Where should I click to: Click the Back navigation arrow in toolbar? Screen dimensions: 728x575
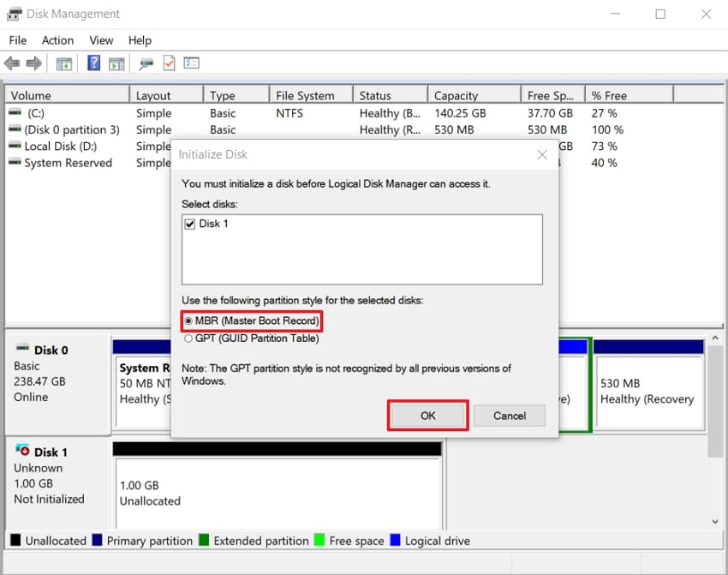coord(12,63)
